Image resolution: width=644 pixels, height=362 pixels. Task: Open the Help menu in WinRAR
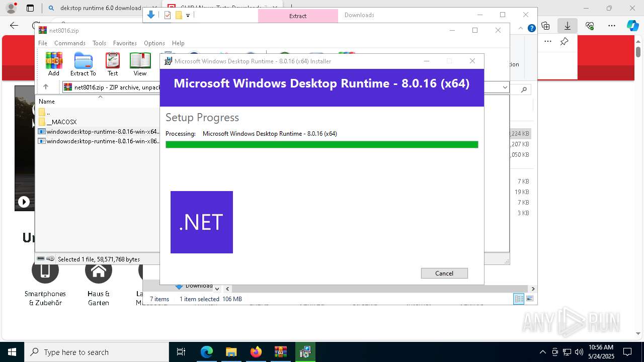pos(178,43)
